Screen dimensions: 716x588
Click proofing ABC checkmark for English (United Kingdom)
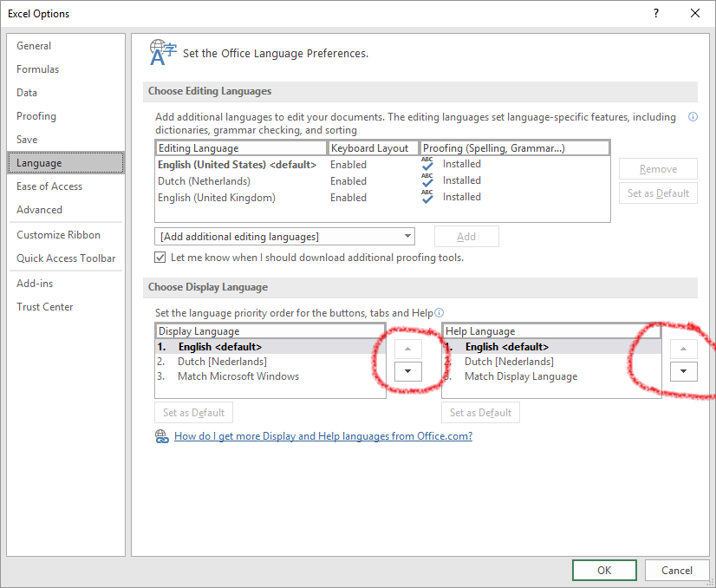click(427, 197)
